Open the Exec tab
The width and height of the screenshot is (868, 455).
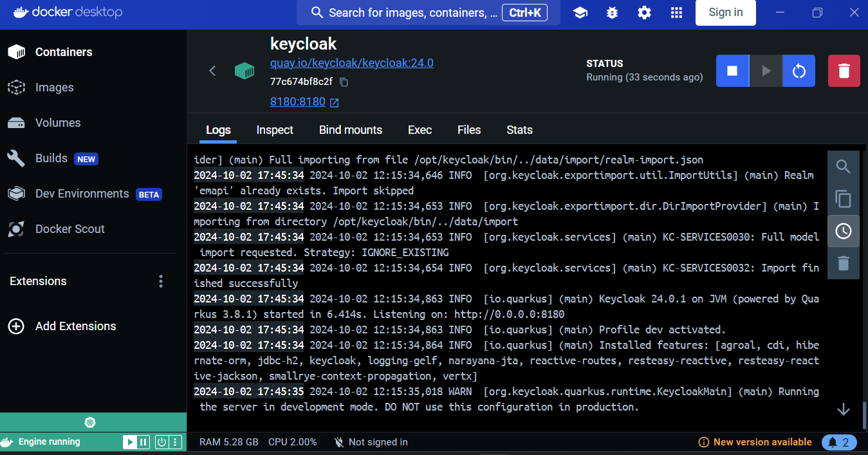click(420, 130)
